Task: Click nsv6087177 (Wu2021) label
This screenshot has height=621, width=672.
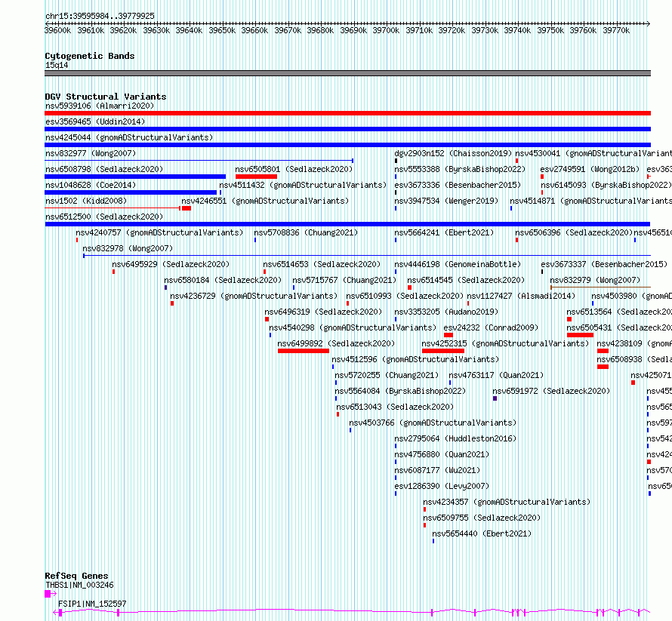Action: (437, 470)
